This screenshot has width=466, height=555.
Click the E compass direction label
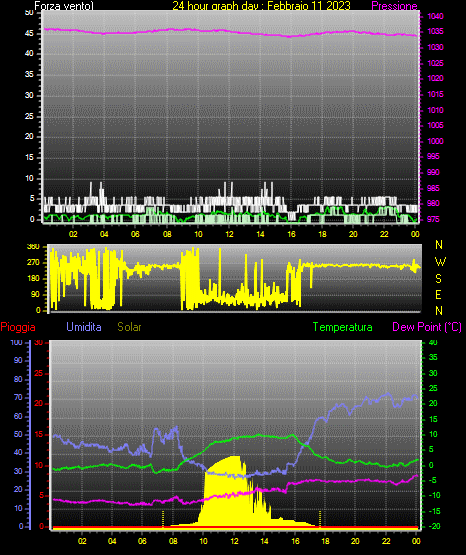[x=438, y=294]
